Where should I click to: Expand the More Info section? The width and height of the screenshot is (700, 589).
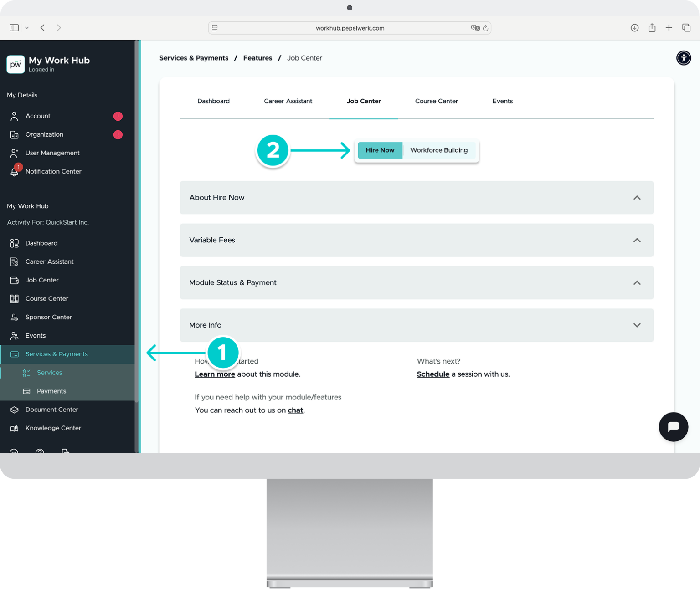(x=637, y=325)
